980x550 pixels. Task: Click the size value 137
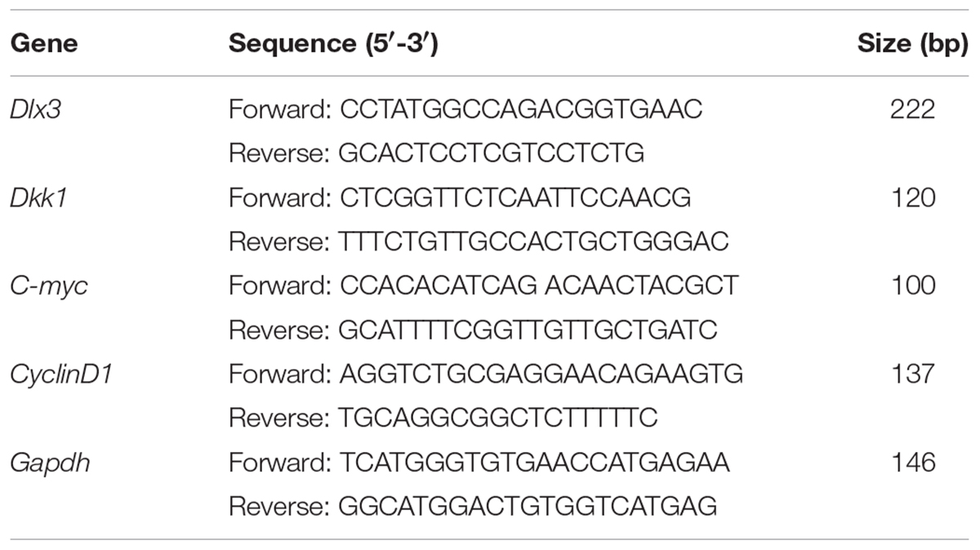pyautogui.click(x=912, y=375)
